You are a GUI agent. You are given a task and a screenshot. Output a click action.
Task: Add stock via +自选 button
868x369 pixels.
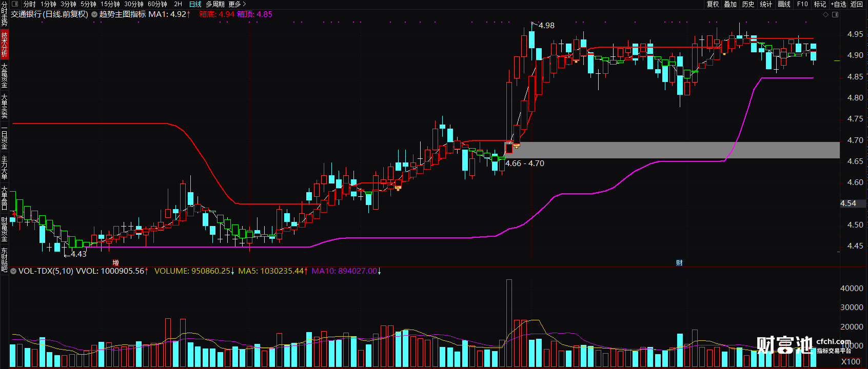pyautogui.click(x=838, y=4)
